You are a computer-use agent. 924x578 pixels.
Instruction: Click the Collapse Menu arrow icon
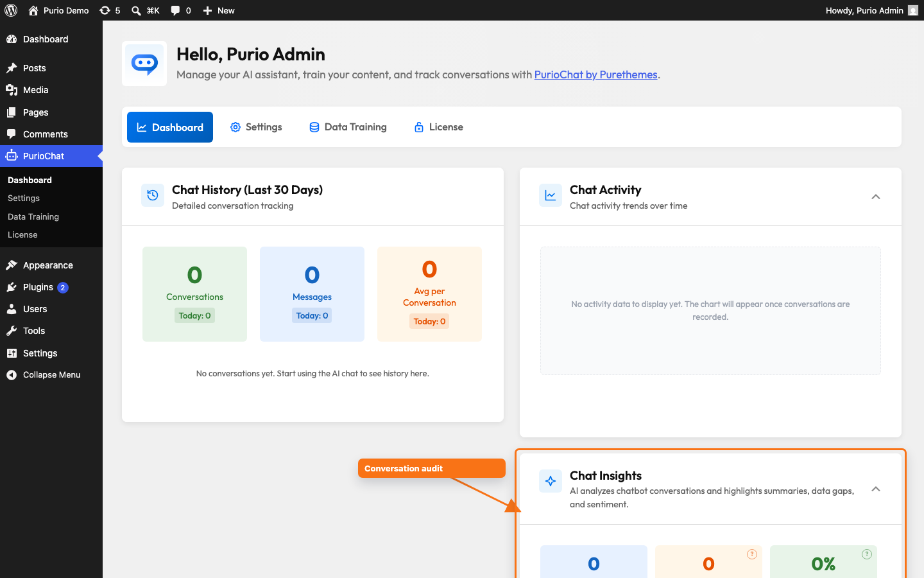click(12, 375)
